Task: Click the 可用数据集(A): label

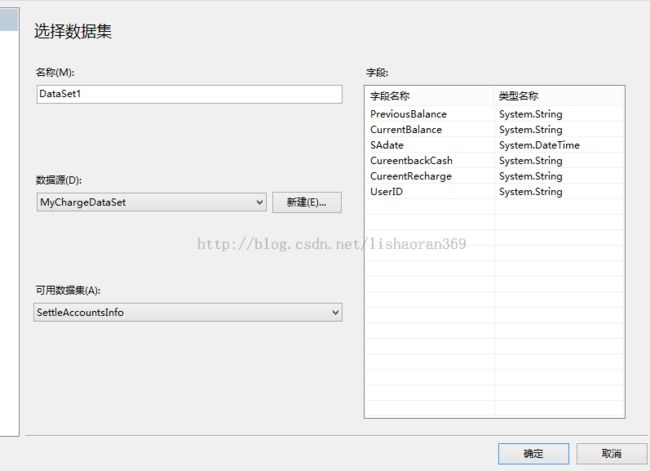Action: click(x=68, y=290)
